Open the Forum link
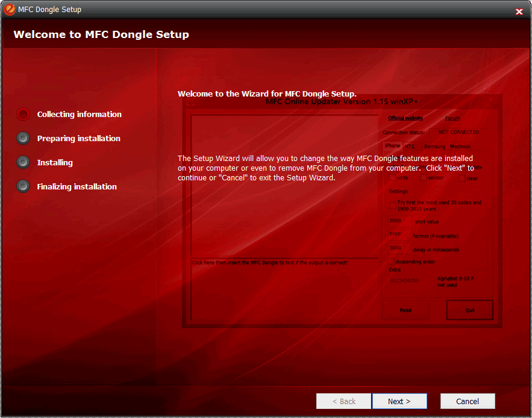 pyautogui.click(x=452, y=118)
